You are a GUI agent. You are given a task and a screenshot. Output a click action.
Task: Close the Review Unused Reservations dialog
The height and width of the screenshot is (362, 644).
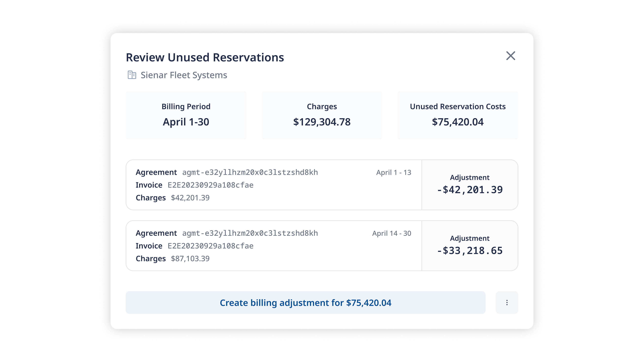click(511, 56)
